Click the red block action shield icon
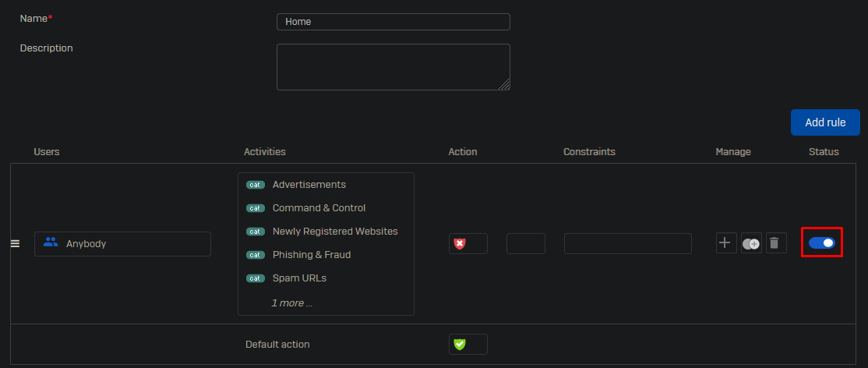Image resolution: width=868 pixels, height=368 pixels. pyautogui.click(x=460, y=244)
